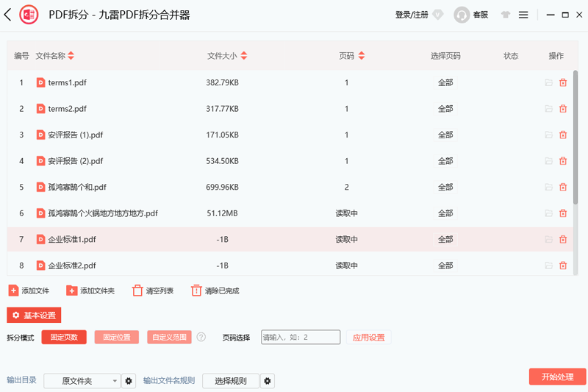Open the VIP diamond badge icon

[x=437, y=15]
